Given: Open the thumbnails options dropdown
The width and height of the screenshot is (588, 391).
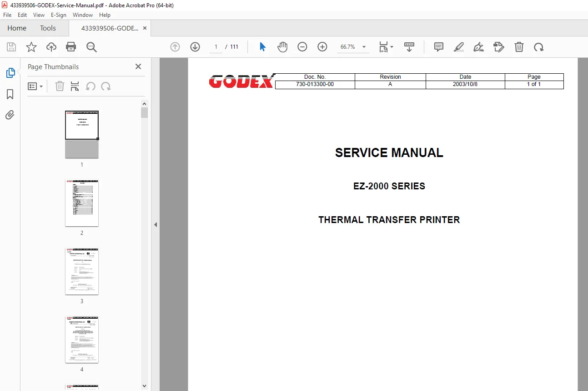Looking at the screenshot, I should pyautogui.click(x=35, y=86).
